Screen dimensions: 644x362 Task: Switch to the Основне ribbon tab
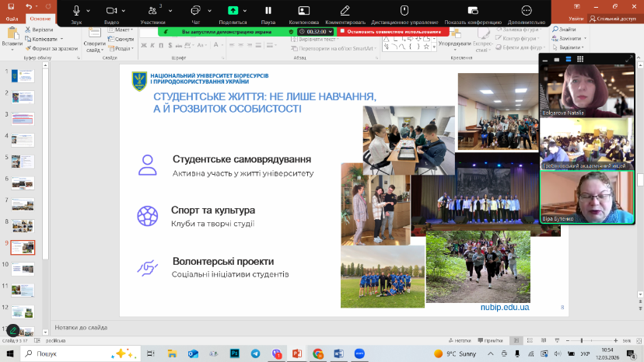pyautogui.click(x=40, y=18)
